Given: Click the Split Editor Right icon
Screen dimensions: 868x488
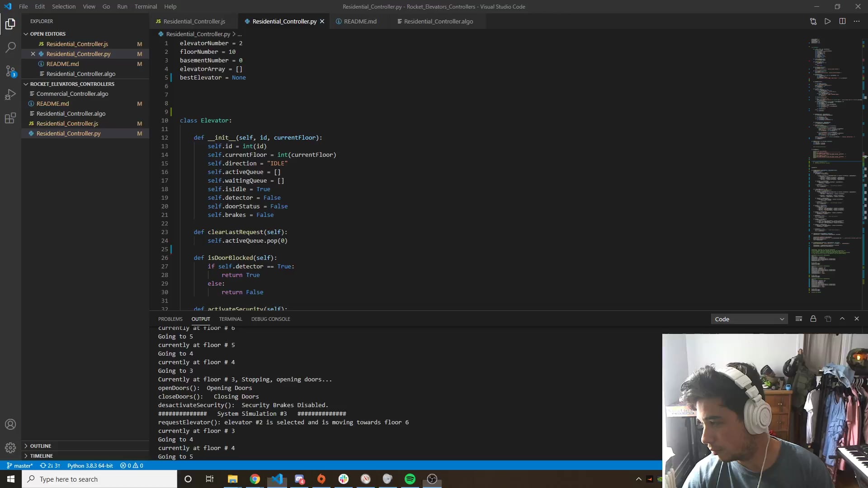Looking at the screenshot, I should coord(842,21).
